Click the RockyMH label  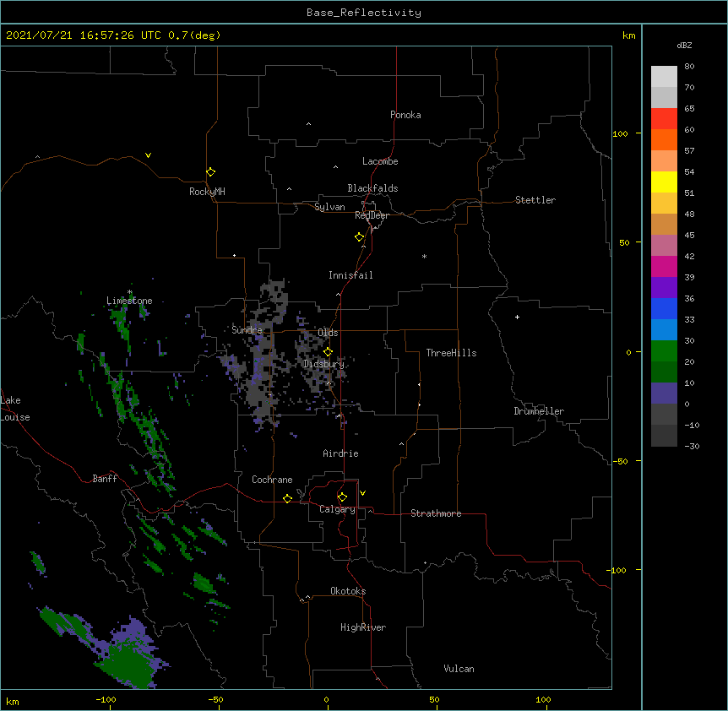click(x=207, y=191)
